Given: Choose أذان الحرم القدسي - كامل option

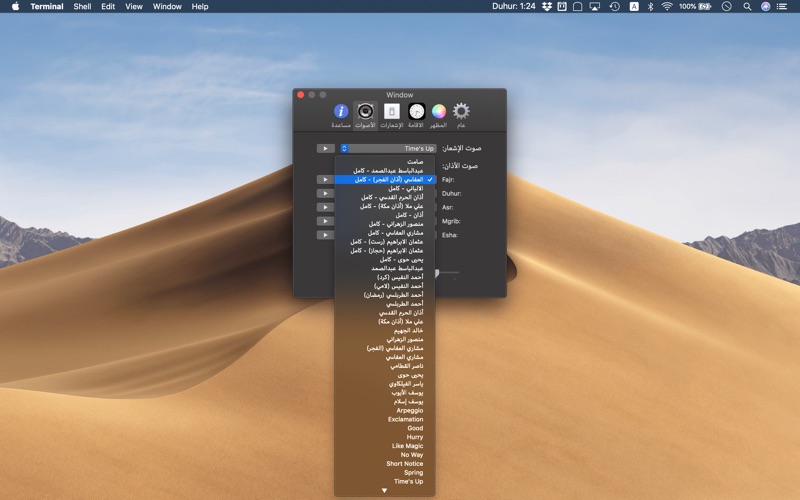Looking at the screenshot, I should click(385, 197).
